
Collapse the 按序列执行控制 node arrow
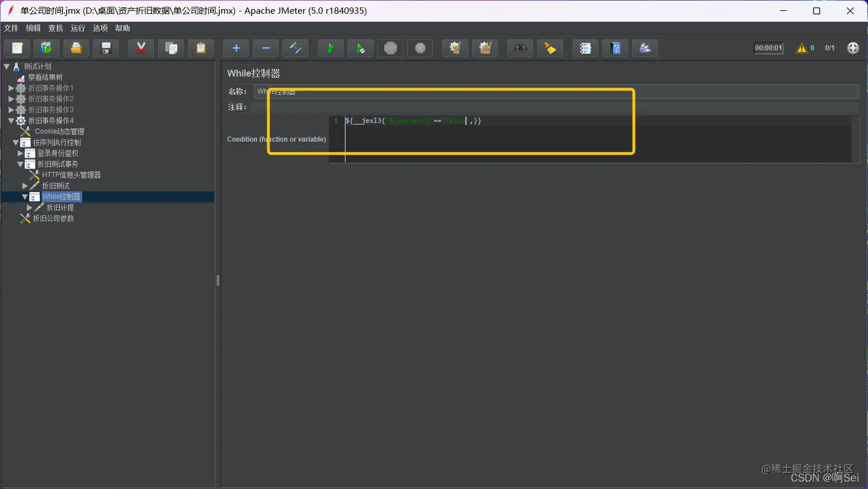(15, 143)
